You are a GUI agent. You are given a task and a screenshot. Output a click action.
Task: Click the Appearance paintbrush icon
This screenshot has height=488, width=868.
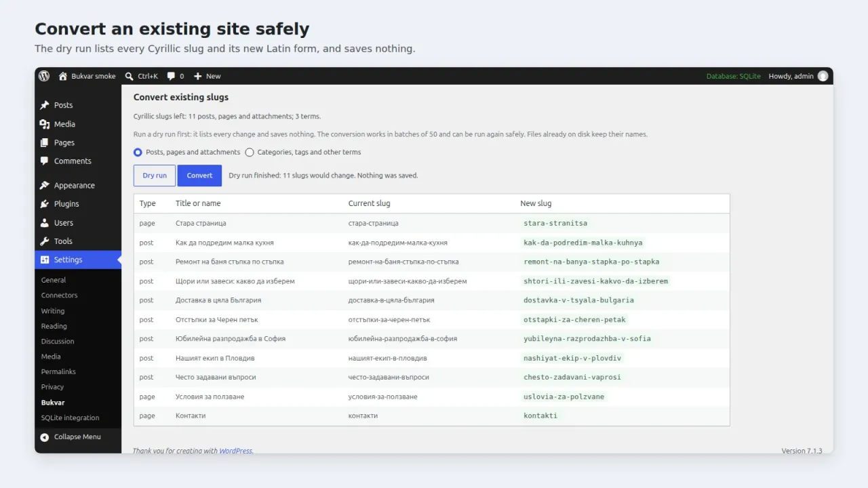(x=45, y=185)
